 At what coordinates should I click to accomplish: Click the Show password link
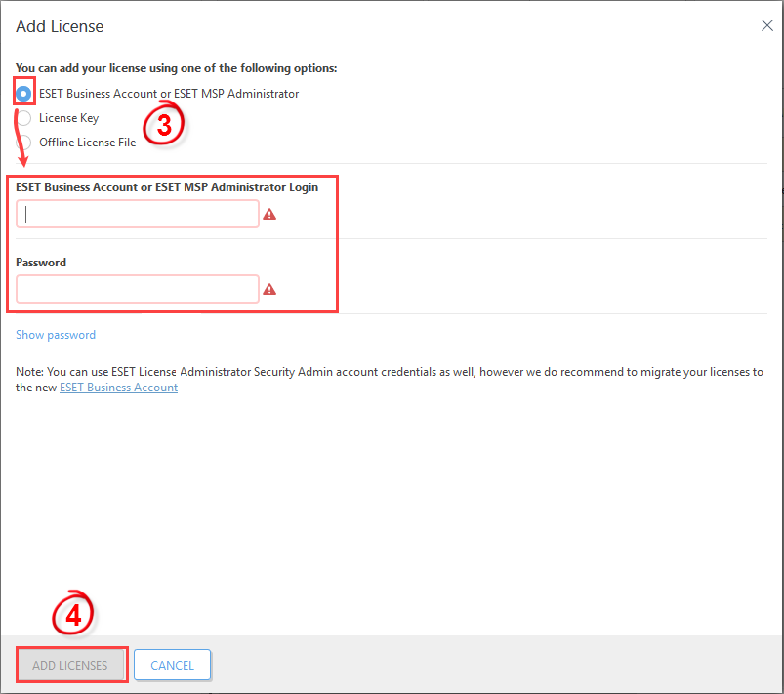pos(56,335)
